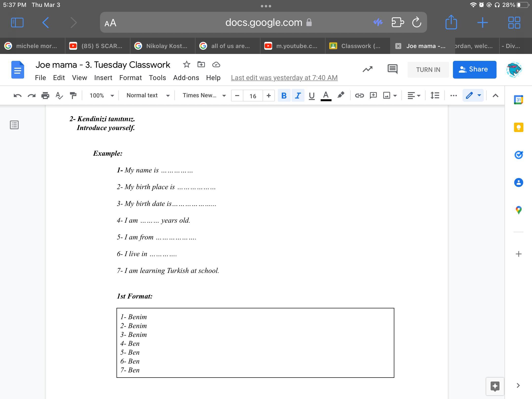
Task: Click the font size field
Action: 253,96
